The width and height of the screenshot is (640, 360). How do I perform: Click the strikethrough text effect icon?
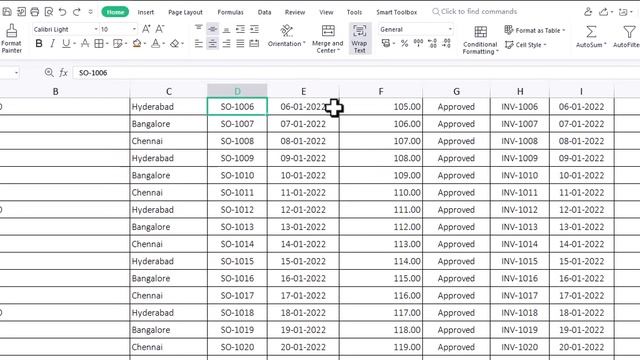click(x=85, y=43)
